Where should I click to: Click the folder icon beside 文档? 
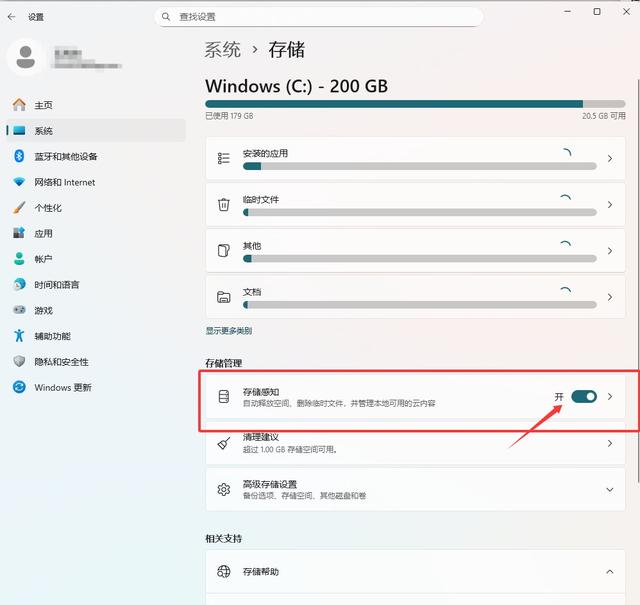(x=224, y=297)
